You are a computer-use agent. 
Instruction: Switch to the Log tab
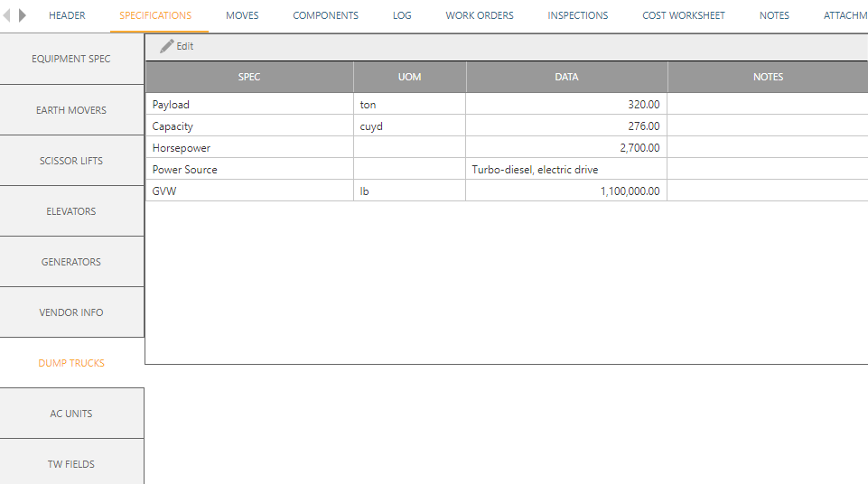pos(402,15)
